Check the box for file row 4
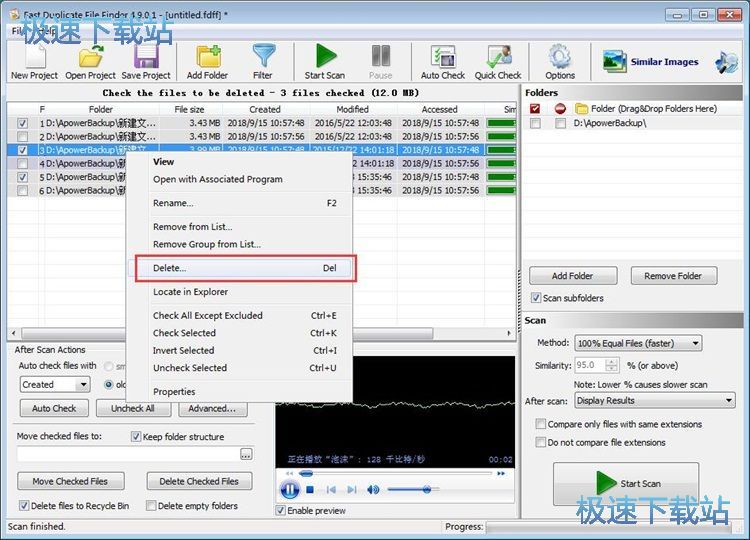Image resolution: width=750 pixels, height=540 pixels. (x=22, y=164)
